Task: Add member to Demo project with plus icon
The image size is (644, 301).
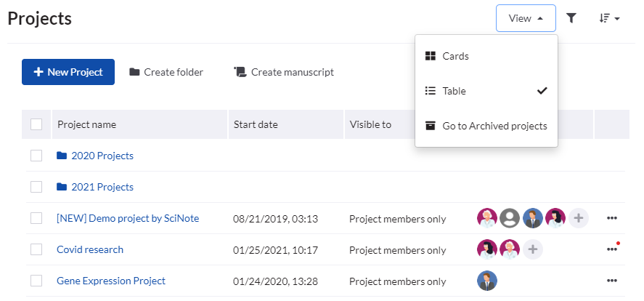Action: click(x=578, y=217)
